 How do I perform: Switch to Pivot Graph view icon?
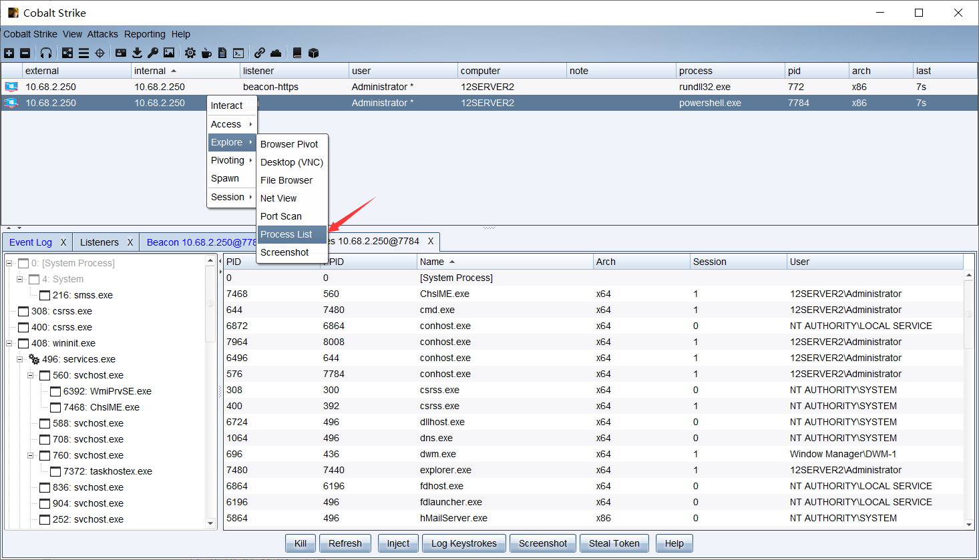point(67,53)
